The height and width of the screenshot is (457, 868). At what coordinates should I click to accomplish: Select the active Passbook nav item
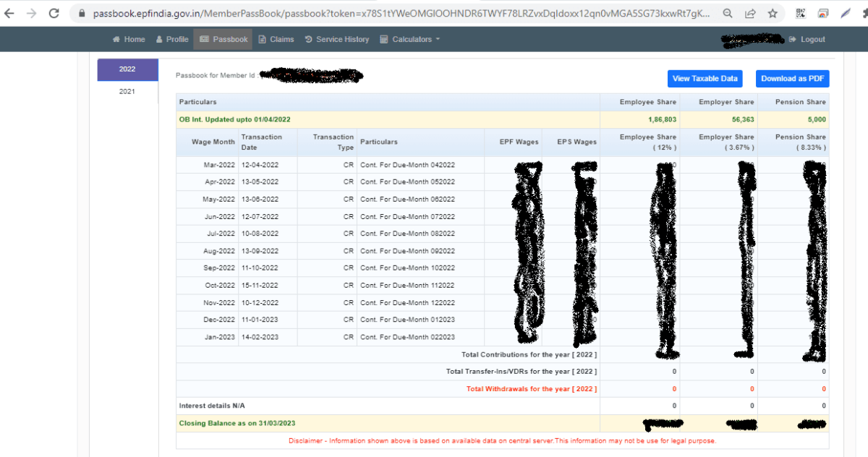[223, 39]
